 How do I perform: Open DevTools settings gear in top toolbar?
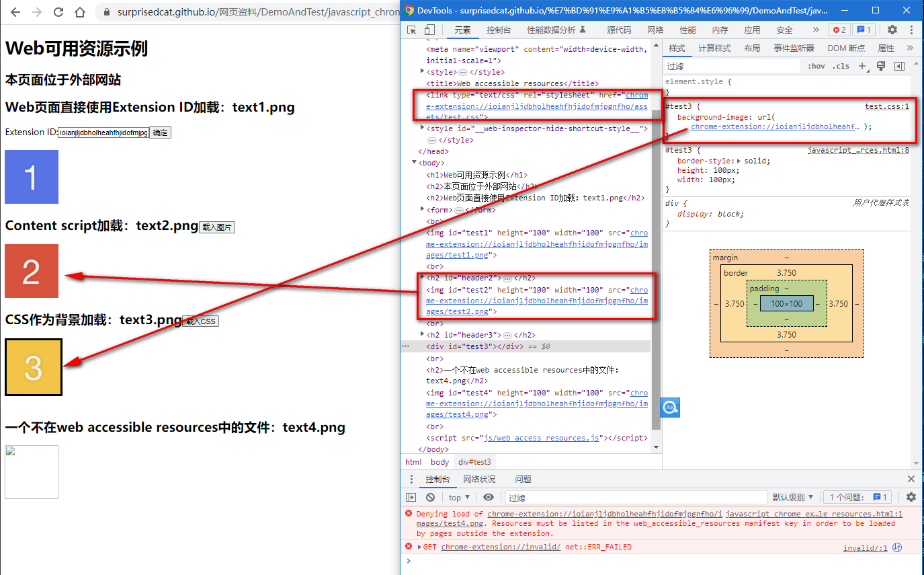coord(892,30)
